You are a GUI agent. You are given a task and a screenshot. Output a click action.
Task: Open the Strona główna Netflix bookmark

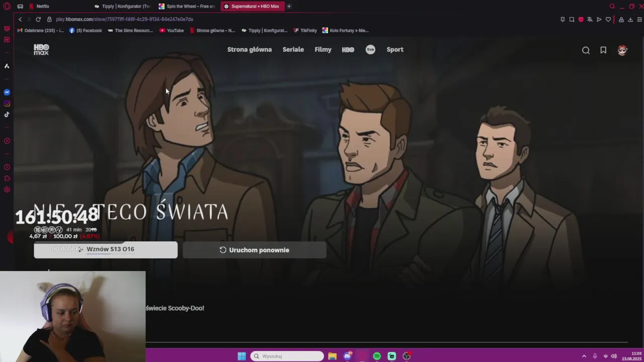click(x=212, y=30)
